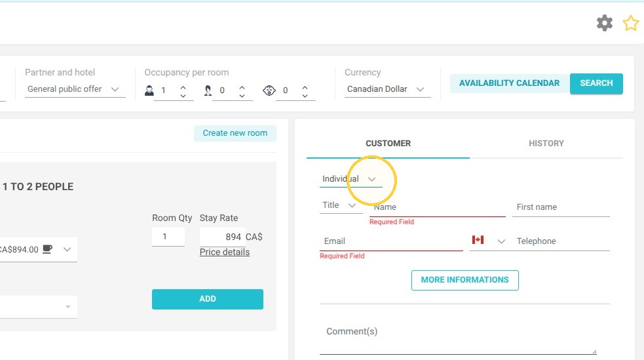The height and width of the screenshot is (360, 644).
Task: Click the baby face occupancy icon
Action: click(269, 90)
